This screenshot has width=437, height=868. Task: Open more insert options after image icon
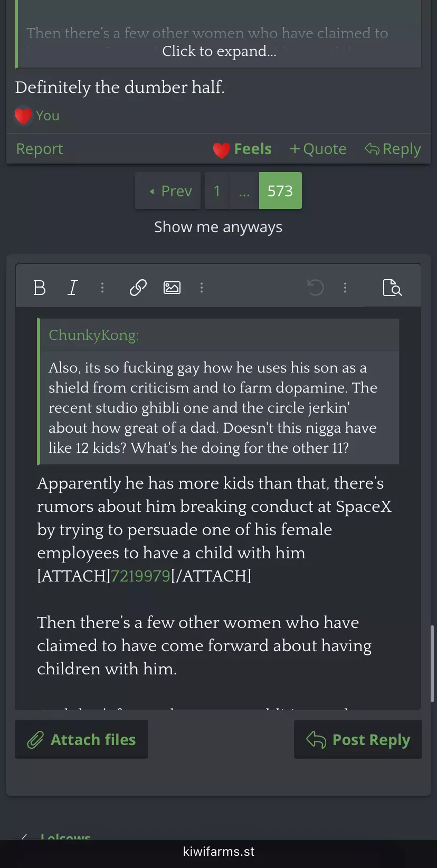[x=202, y=288]
